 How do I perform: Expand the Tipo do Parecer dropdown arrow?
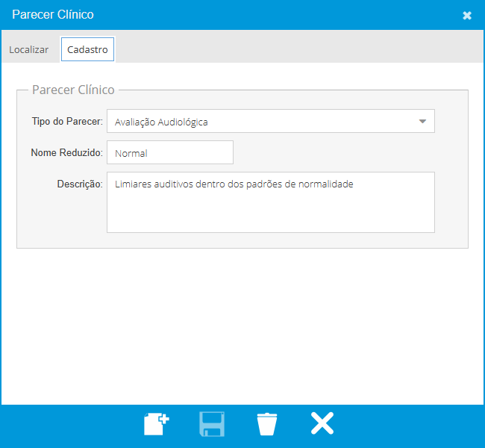click(x=422, y=121)
